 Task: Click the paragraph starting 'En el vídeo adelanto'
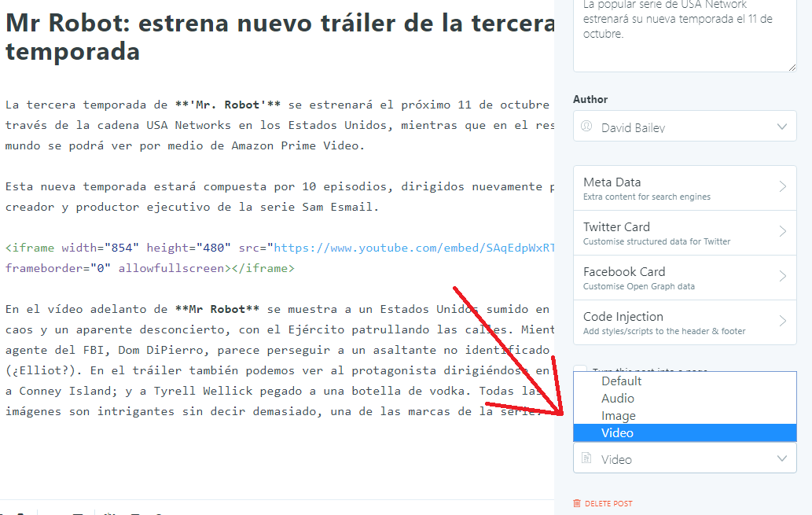pos(280,359)
